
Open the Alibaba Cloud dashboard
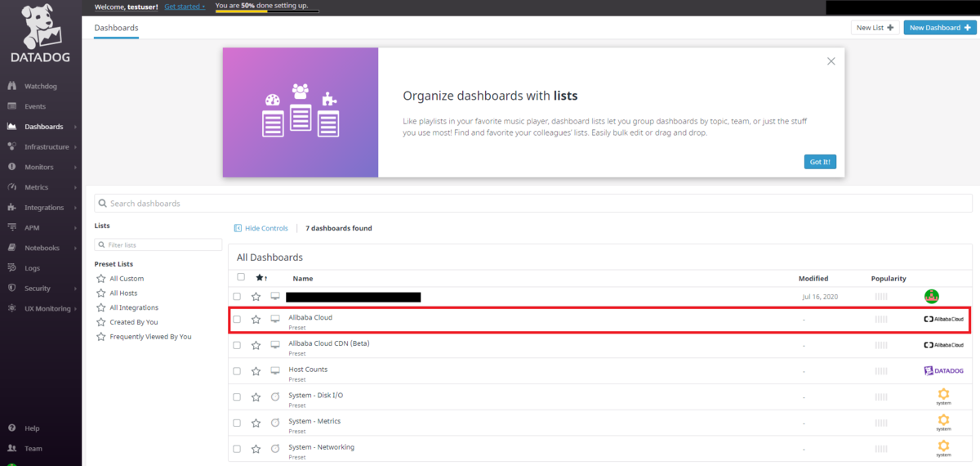pyautogui.click(x=310, y=317)
